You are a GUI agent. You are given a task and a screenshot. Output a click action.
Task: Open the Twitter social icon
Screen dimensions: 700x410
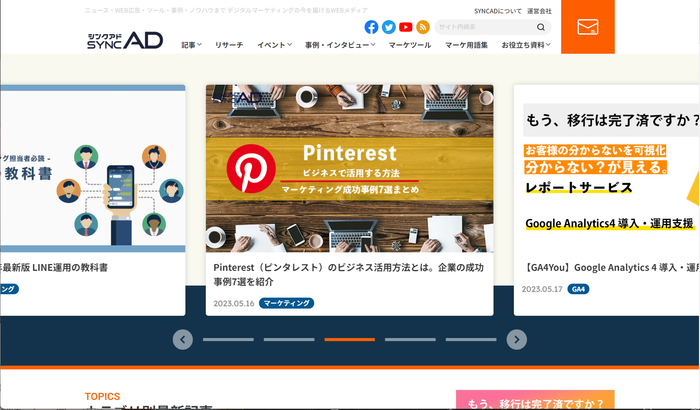[388, 27]
